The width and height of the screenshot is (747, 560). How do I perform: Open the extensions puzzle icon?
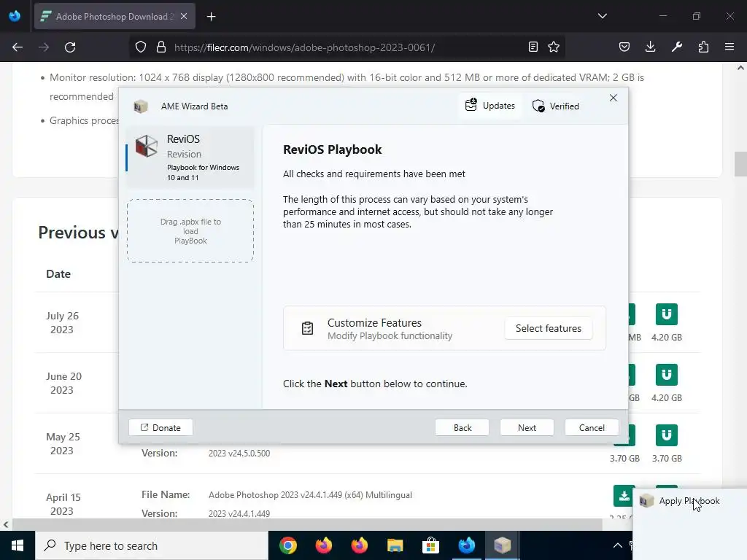pyautogui.click(x=703, y=47)
